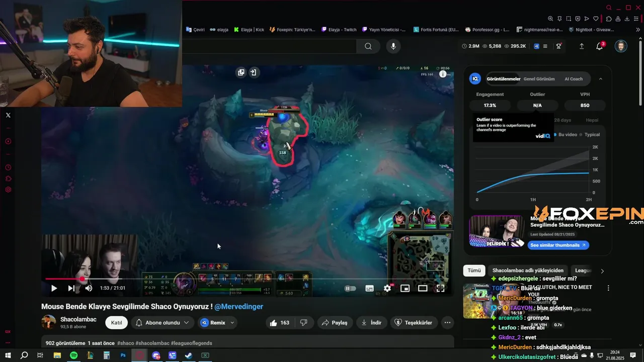The width and height of the screenshot is (644, 362).
Task: Collapse the vidIQ panel chevron
Action: [x=600, y=79]
